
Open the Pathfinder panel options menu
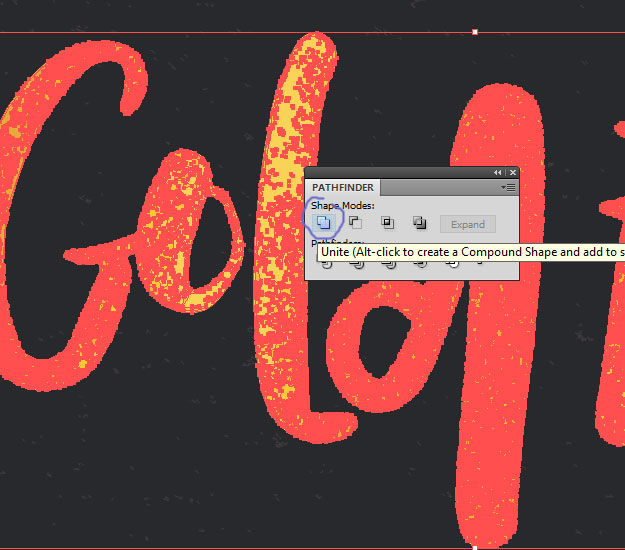[x=508, y=187]
